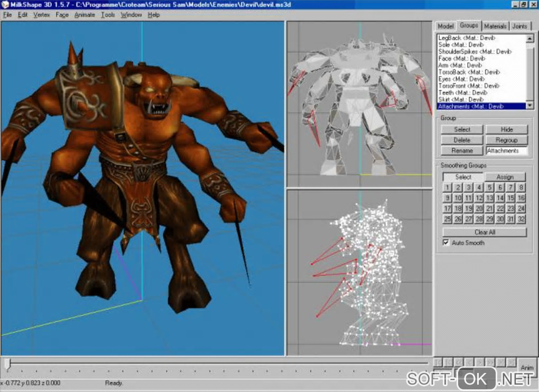Open the Animate menu
This screenshot has height=392, width=539.
click(85, 15)
